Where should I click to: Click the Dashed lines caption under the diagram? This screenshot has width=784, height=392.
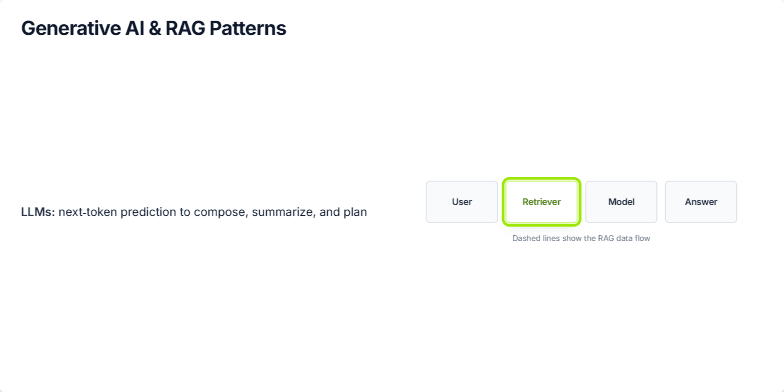coord(581,238)
